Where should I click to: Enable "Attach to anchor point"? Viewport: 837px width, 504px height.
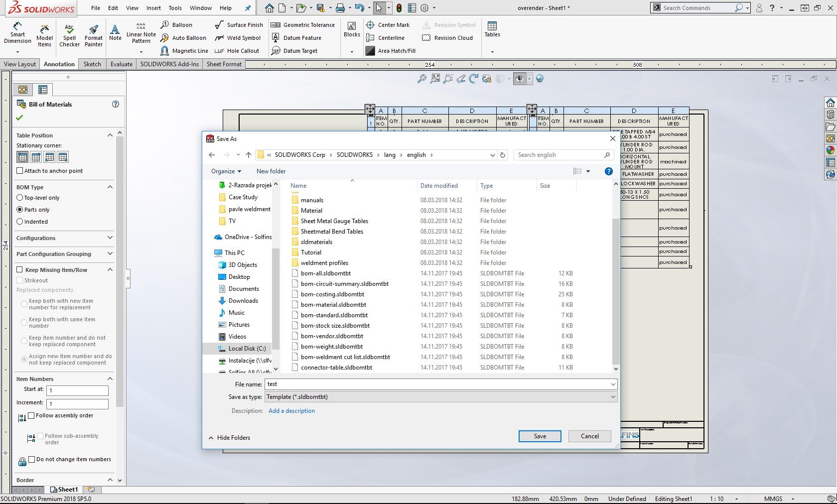(18, 171)
